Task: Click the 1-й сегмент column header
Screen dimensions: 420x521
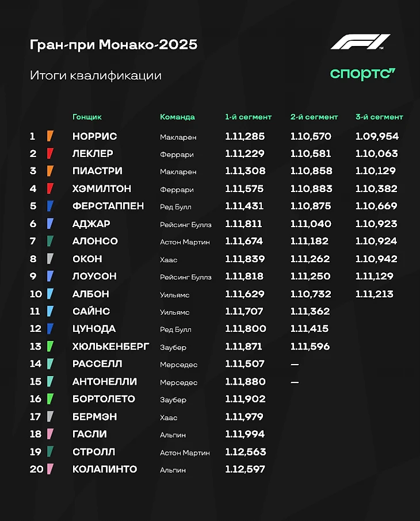Action: pyautogui.click(x=248, y=117)
